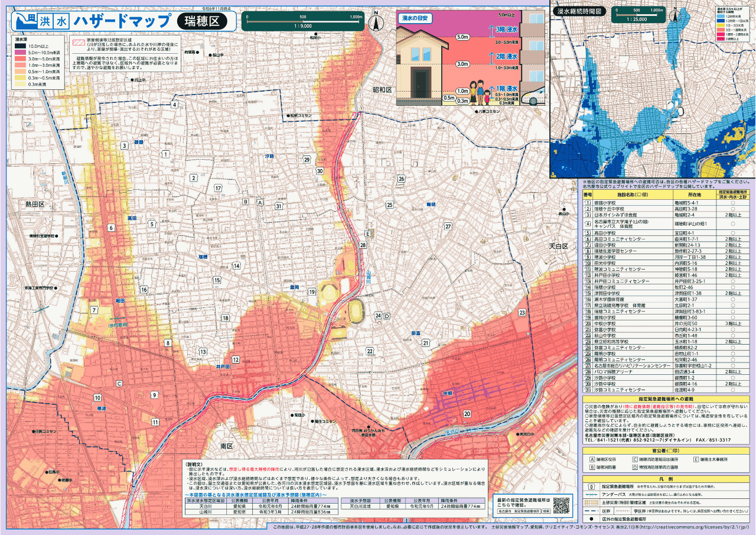Click the north compass on main map
Image resolution: width=756 pixels, height=535 pixels.
tap(376, 22)
